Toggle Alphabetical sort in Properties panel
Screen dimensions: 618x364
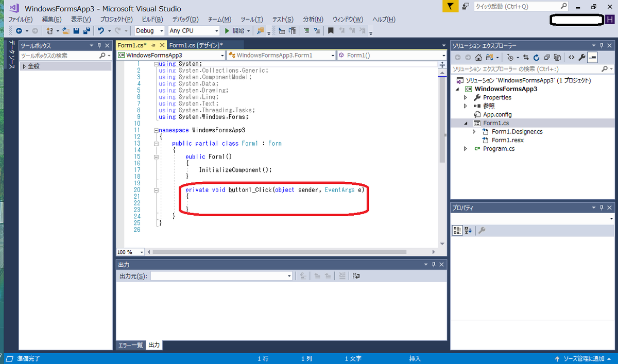468,230
